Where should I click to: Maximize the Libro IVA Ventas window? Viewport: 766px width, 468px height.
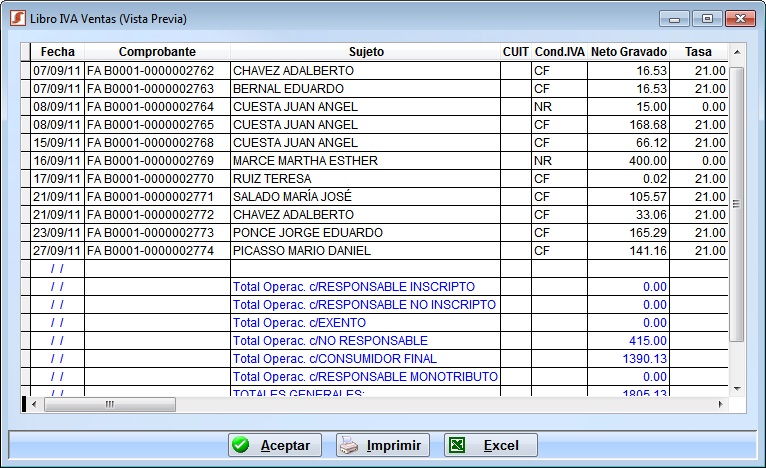(x=707, y=19)
